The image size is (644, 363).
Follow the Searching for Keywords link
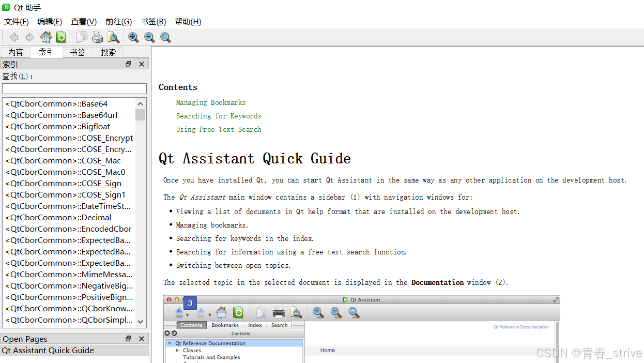coord(219,116)
